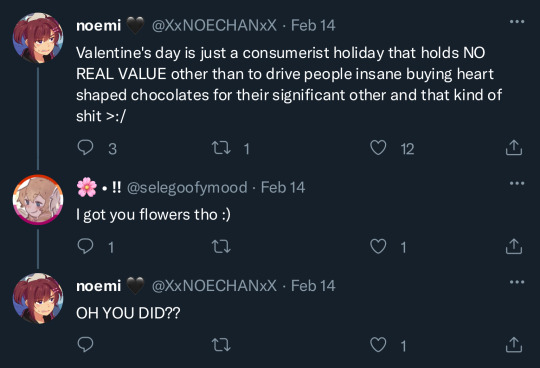Retweet the 'OH YOU DID??' tweet
Viewport: 540px width, 368px height.
[x=221, y=345]
